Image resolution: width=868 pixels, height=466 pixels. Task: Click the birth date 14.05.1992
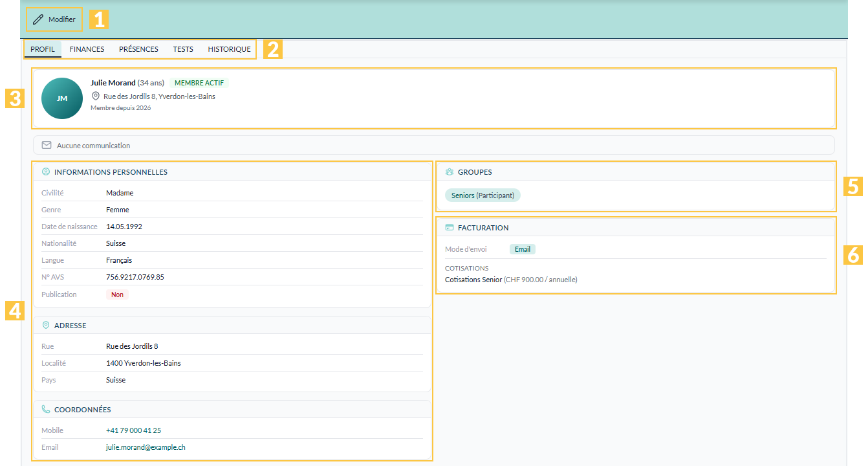(x=124, y=227)
